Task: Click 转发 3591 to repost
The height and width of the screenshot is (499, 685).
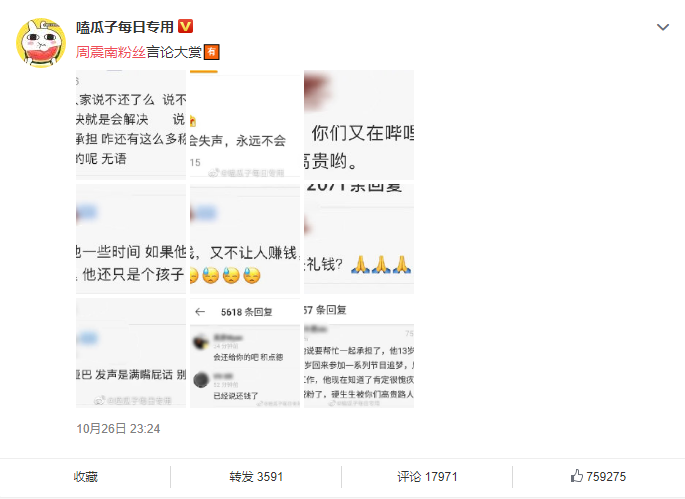Action: [x=256, y=476]
